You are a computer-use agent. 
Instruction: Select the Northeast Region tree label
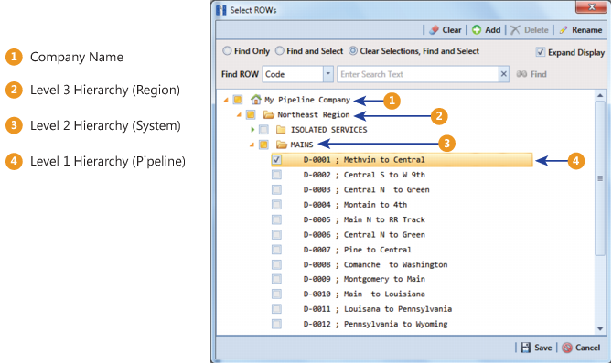tap(314, 114)
